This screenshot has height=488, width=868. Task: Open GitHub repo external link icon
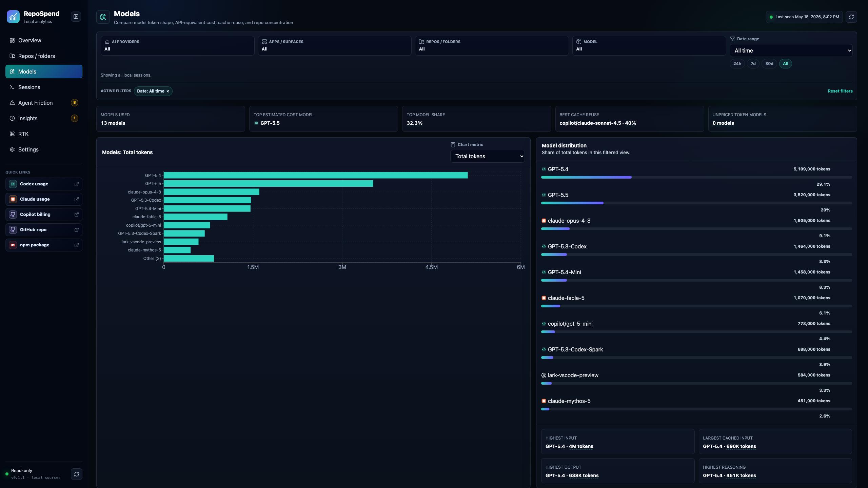coord(77,230)
